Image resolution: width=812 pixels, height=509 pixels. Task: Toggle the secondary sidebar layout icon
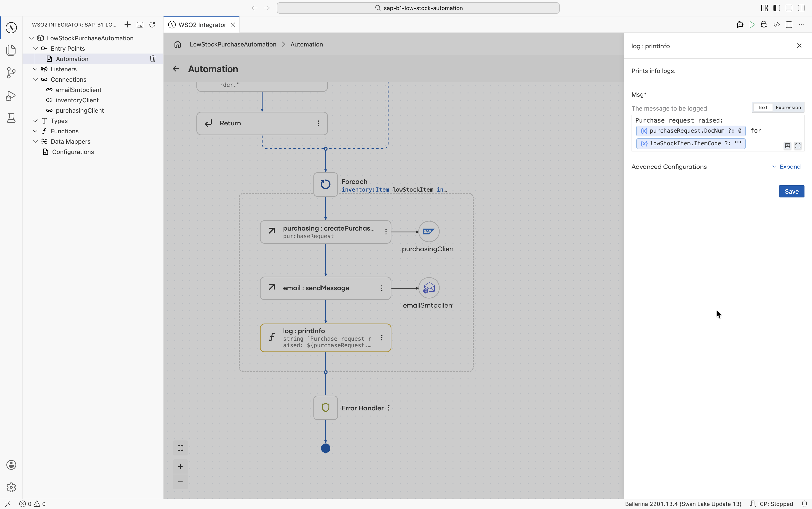tap(801, 8)
